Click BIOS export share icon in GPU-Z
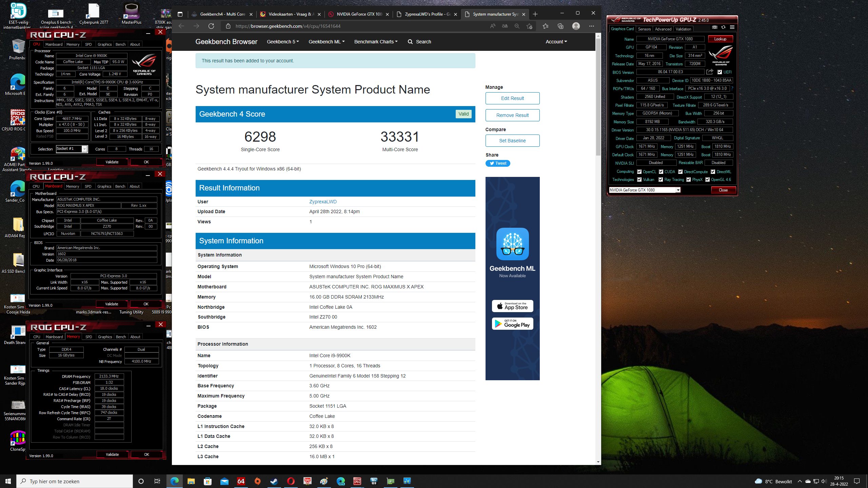Viewport: 868px width, 488px height. 710,72
